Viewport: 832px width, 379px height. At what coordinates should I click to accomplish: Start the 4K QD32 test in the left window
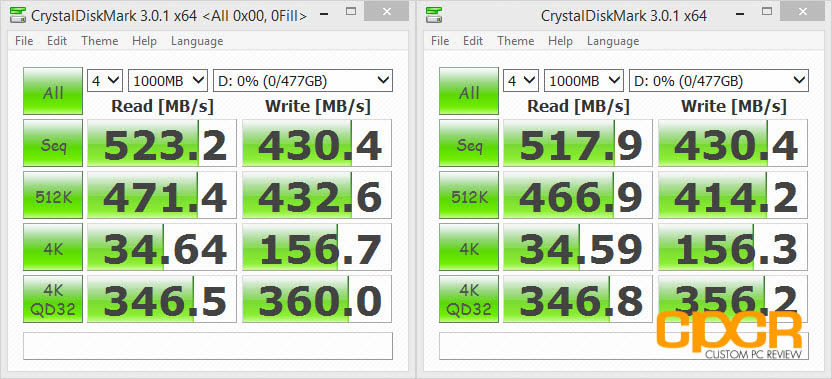[53, 299]
